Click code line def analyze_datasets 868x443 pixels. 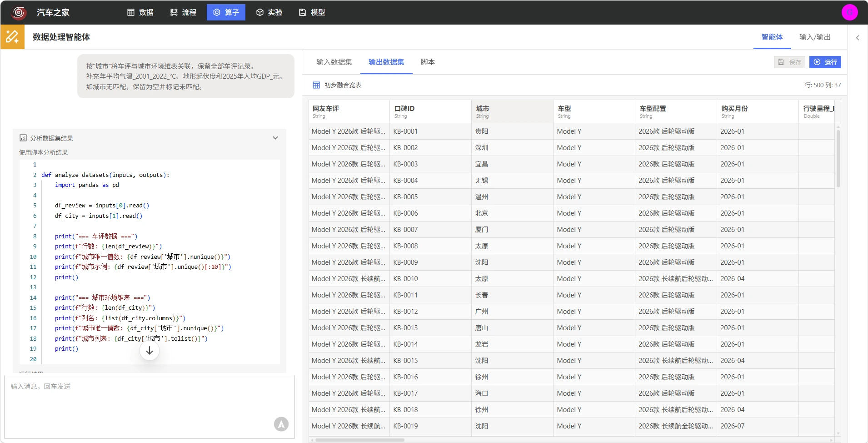pos(105,175)
